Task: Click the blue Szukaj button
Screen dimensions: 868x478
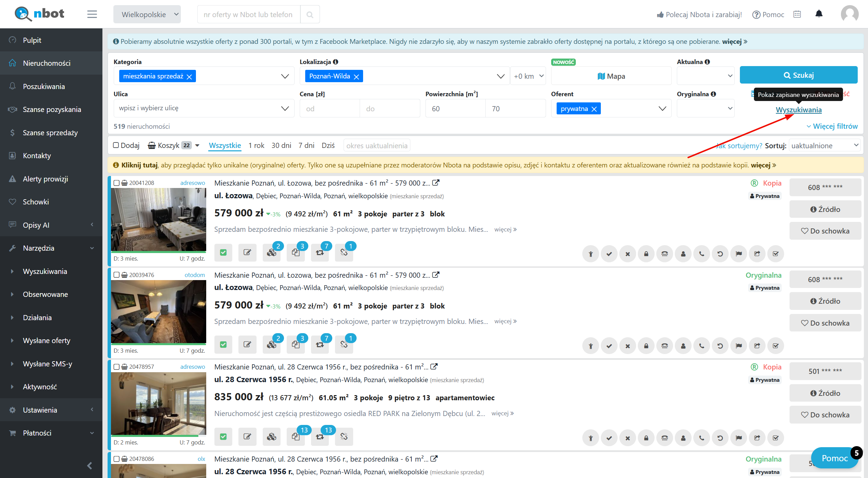Action: point(798,75)
